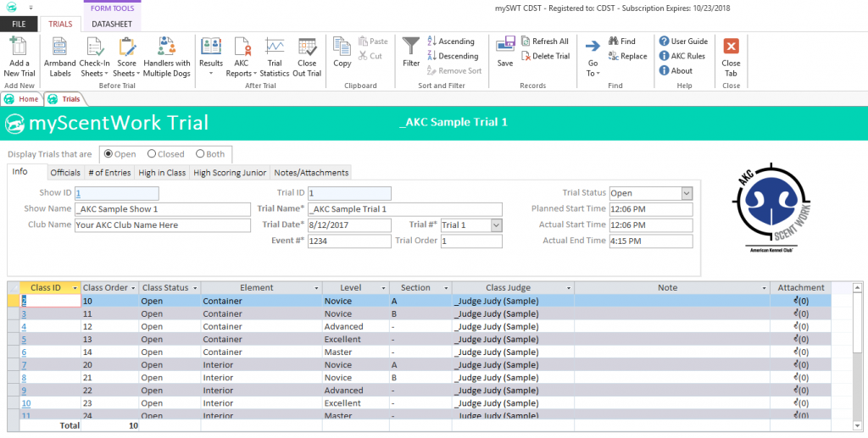Open Element column filter arrow
Viewport: 868px width, 438px height.
pos(316,288)
